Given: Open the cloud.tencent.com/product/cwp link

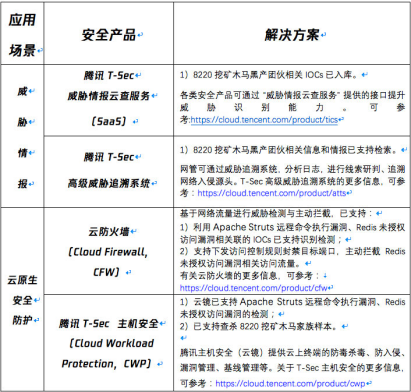Looking at the screenshot, I should point(290,383).
